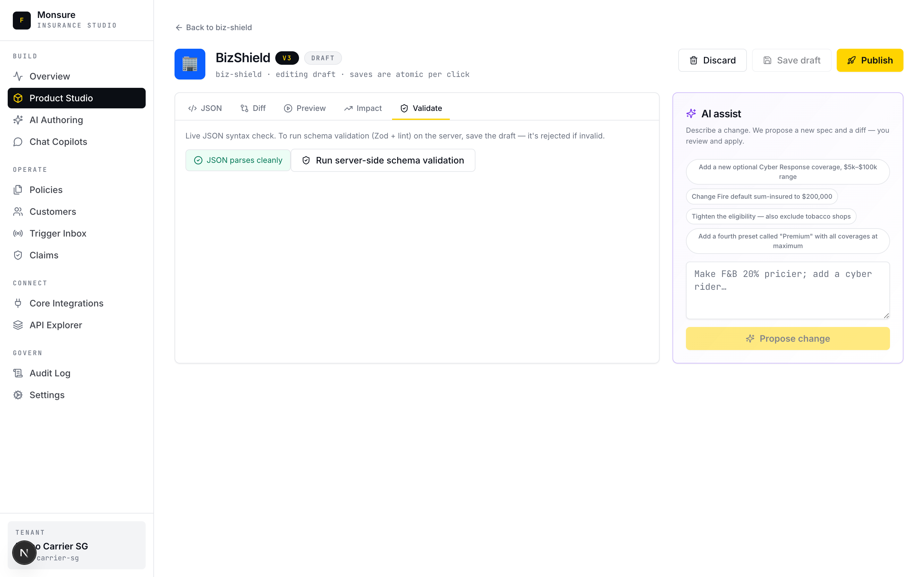
Task: Run server-side schema validation
Action: point(383,160)
